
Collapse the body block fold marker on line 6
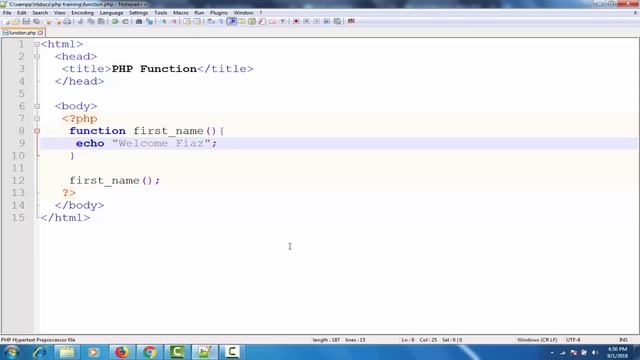click(37, 106)
